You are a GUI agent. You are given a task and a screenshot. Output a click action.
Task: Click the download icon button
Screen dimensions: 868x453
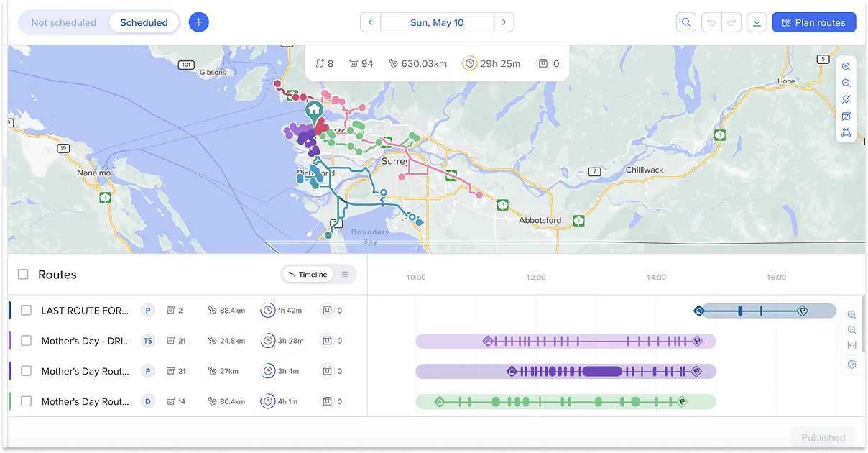click(757, 22)
